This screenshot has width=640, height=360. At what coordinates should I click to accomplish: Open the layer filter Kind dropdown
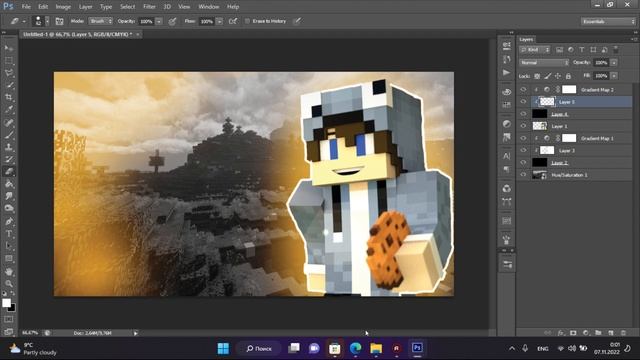point(535,50)
